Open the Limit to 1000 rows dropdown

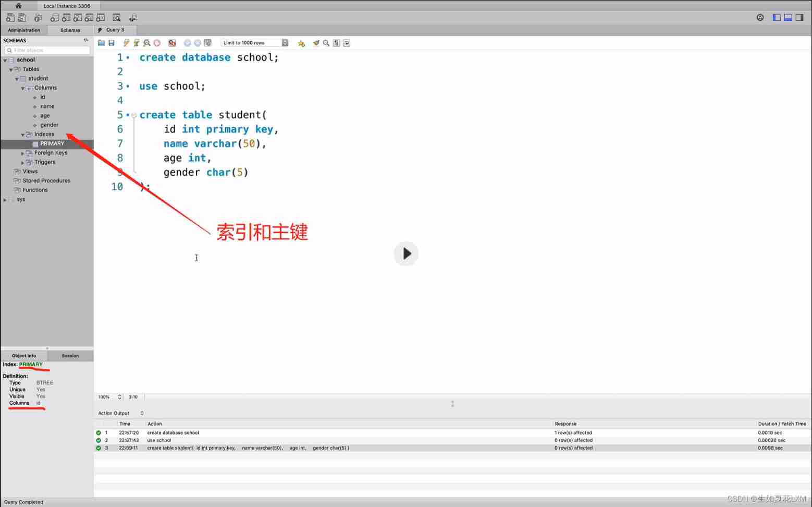(254, 43)
